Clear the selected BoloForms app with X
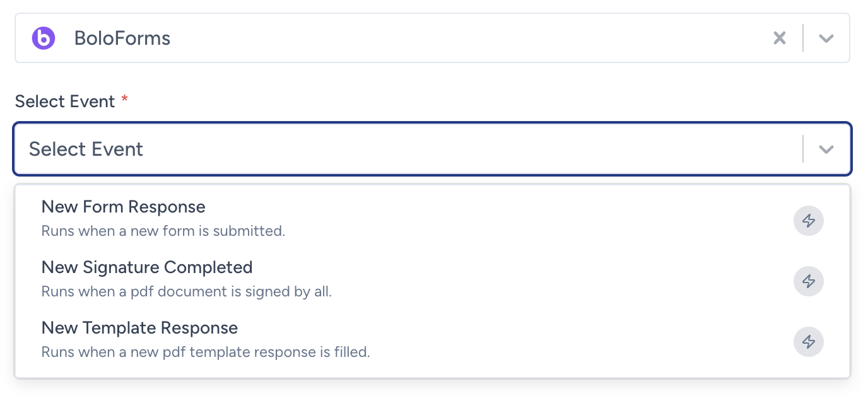This screenshot has width=868, height=396. click(x=780, y=38)
